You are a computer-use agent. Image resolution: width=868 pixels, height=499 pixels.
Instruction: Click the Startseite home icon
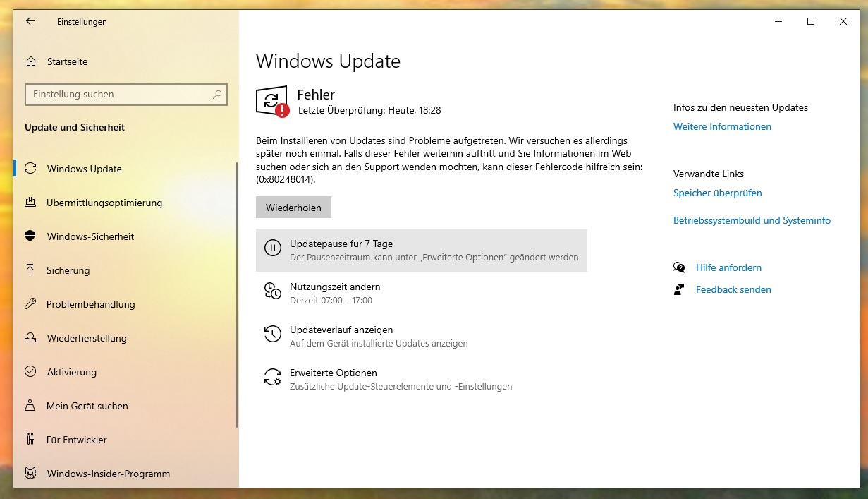pyautogui.click(x=30, y=61)
